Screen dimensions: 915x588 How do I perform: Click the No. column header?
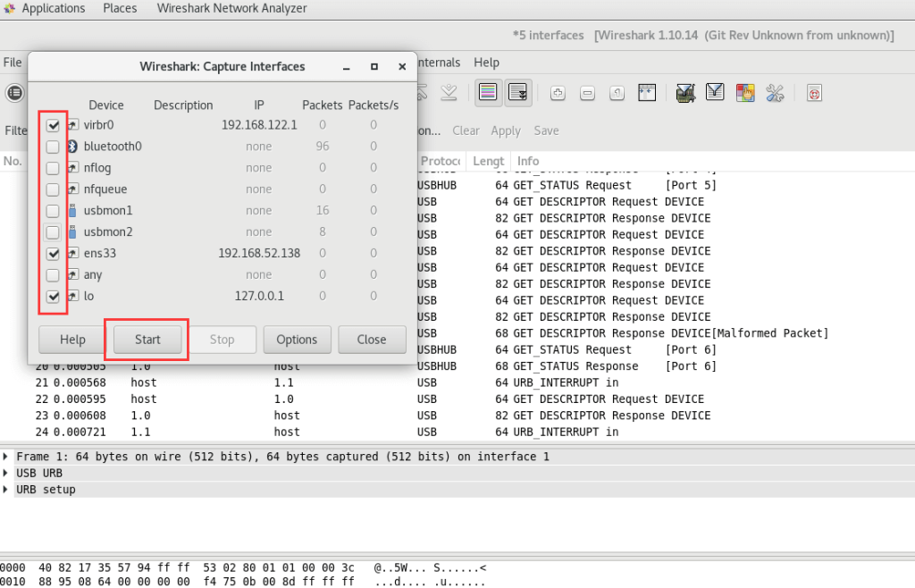13,161
